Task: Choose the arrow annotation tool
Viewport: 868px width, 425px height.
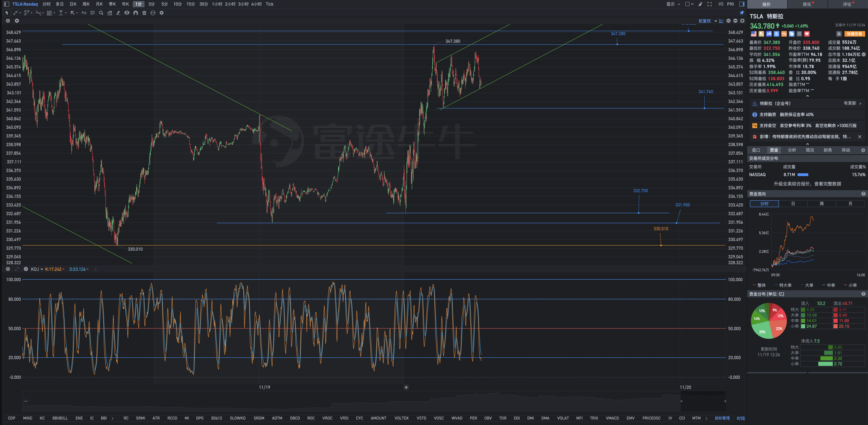Action: click(x=73, y=13)
